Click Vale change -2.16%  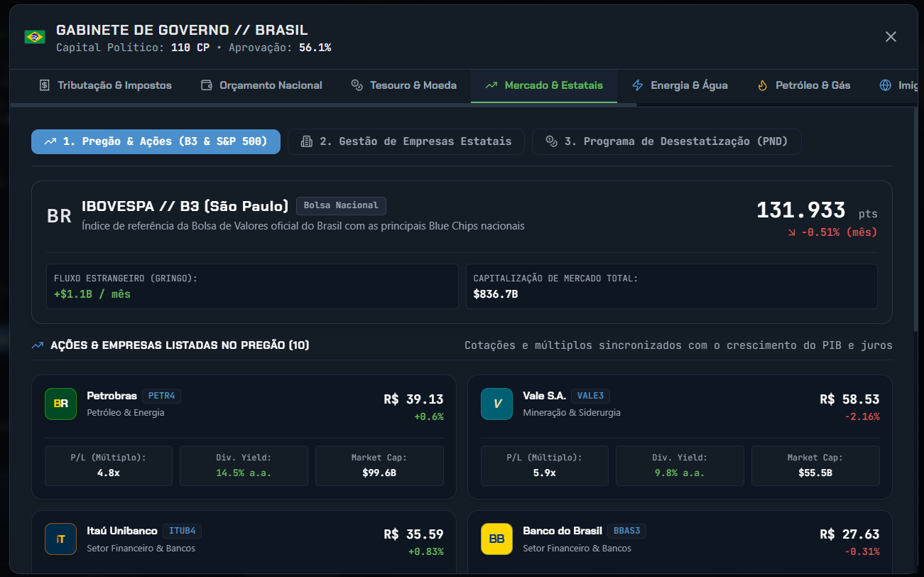pyautogui.click(x=862, y=416)
